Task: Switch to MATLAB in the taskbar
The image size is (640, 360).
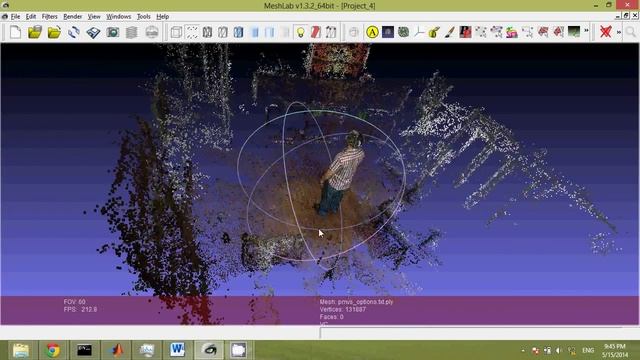Action: [117, 350]
